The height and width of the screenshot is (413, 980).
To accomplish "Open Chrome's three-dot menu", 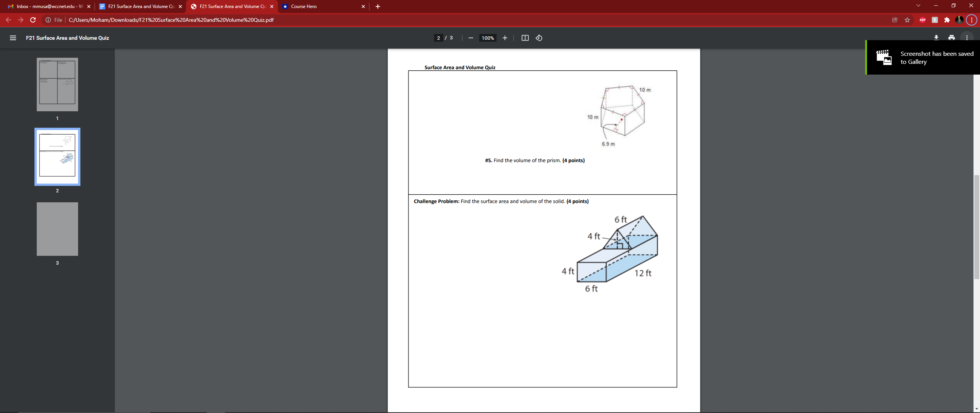I will coord(971,20).
